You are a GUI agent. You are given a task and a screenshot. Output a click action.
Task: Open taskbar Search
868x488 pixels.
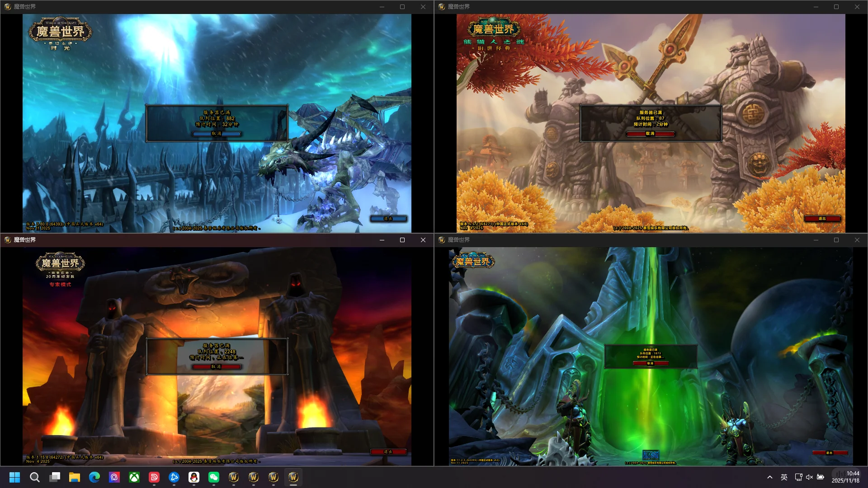click(x=35, y=477)
